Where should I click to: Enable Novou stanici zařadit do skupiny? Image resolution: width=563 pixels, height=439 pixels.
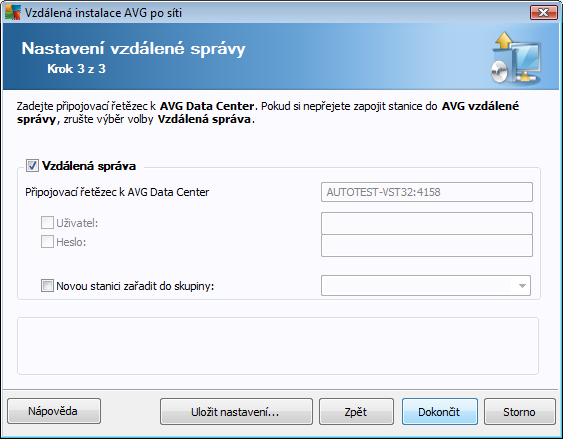pos(47,286)
